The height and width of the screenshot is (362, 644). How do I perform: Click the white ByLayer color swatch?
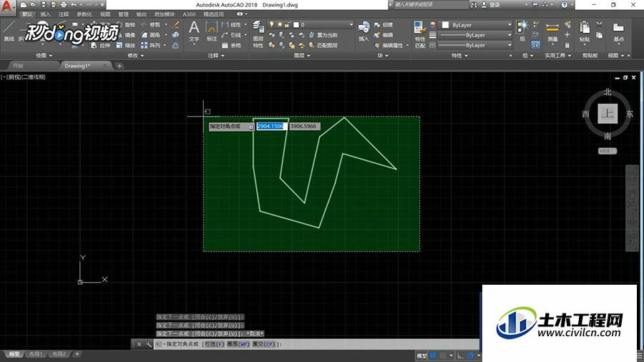pyautogui.click(x=445, y=25)
